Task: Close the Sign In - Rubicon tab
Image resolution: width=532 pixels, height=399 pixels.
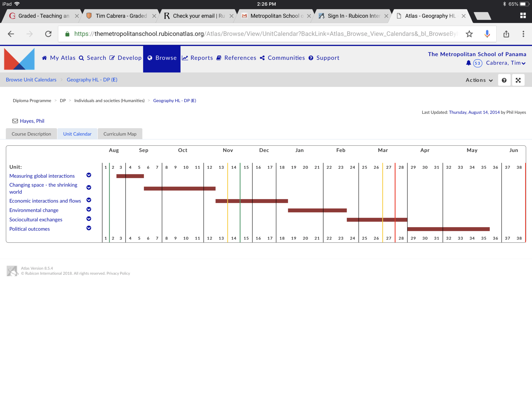Action: click(386, 16)
